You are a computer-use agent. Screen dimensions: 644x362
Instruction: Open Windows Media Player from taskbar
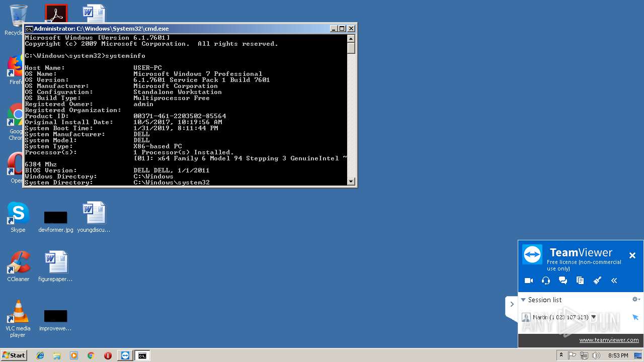coord(74,355)
